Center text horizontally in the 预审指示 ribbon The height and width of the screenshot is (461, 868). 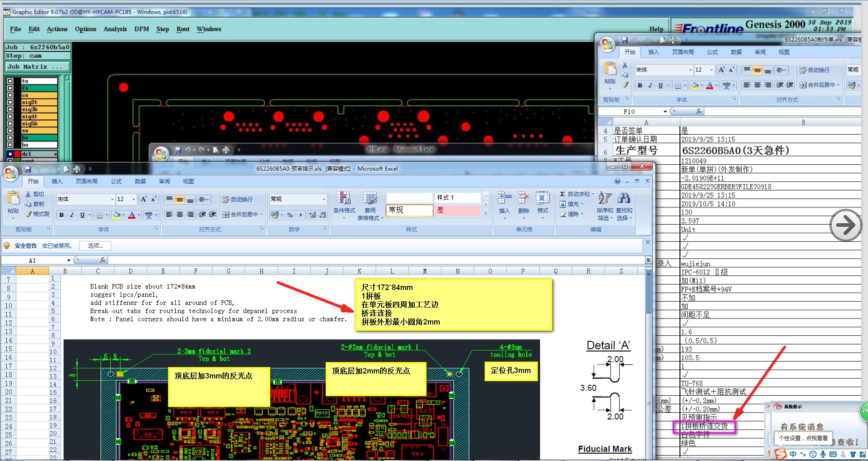click(x=179, y=215)
